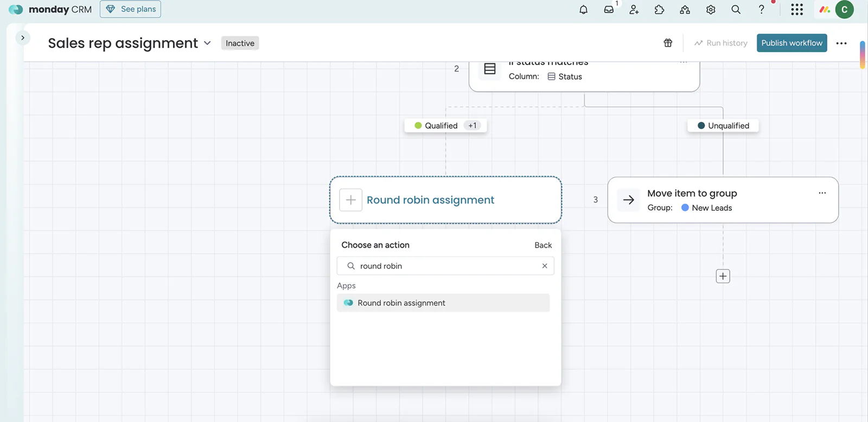The height and width of the screenshot is (422, 868).
Task: Select the Move item to group block
Action: [x=723, y=200]
